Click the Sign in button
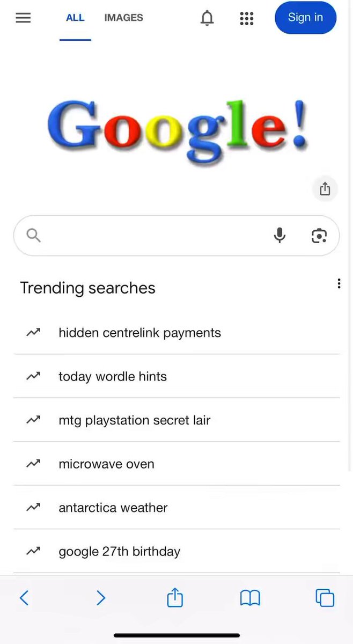 pos(306,18)
